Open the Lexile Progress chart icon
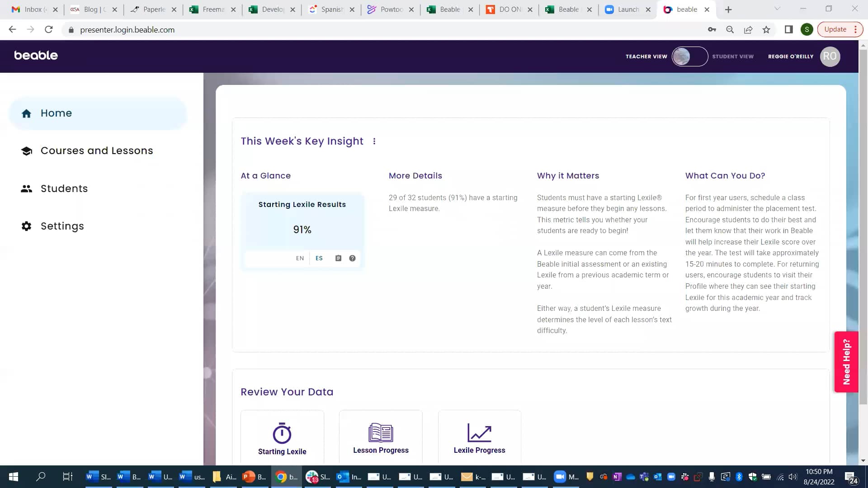 coord(479,432)
